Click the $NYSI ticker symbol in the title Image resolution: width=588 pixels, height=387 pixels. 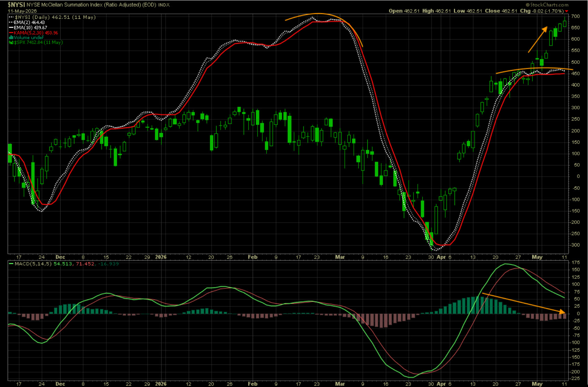(x=16, y=5)
